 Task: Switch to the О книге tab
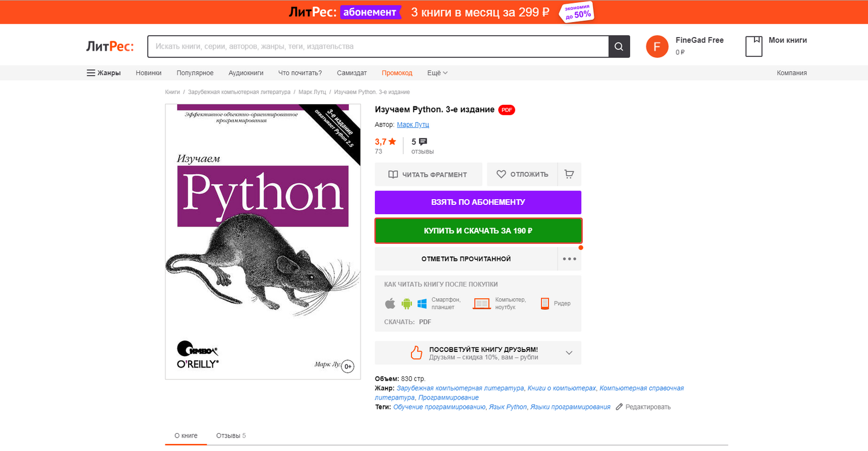(186, 435)
